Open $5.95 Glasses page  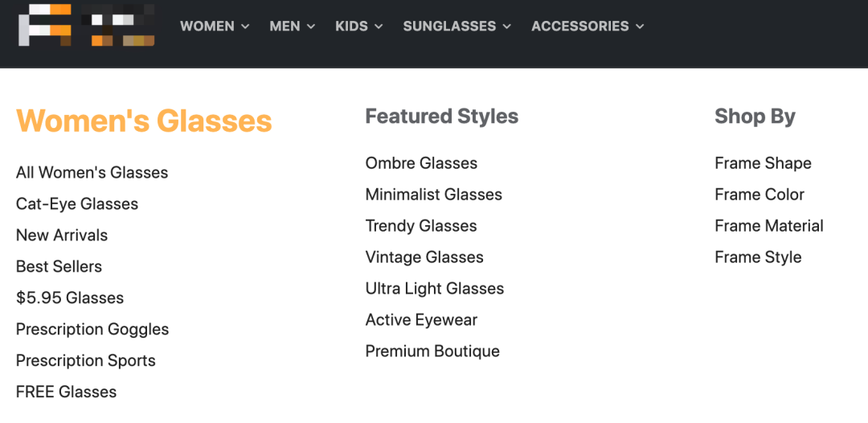point(70,298)
